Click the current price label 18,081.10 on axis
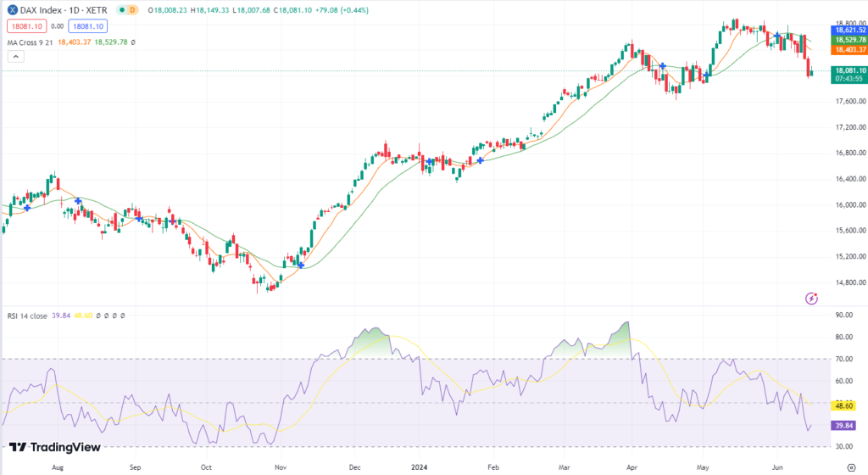868x475 pixels. [849, 70]
